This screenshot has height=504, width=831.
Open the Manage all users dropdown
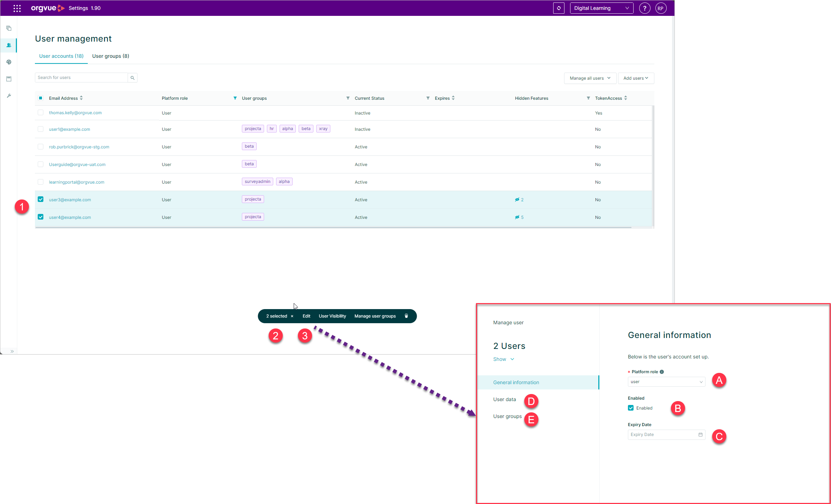(590, 78)
